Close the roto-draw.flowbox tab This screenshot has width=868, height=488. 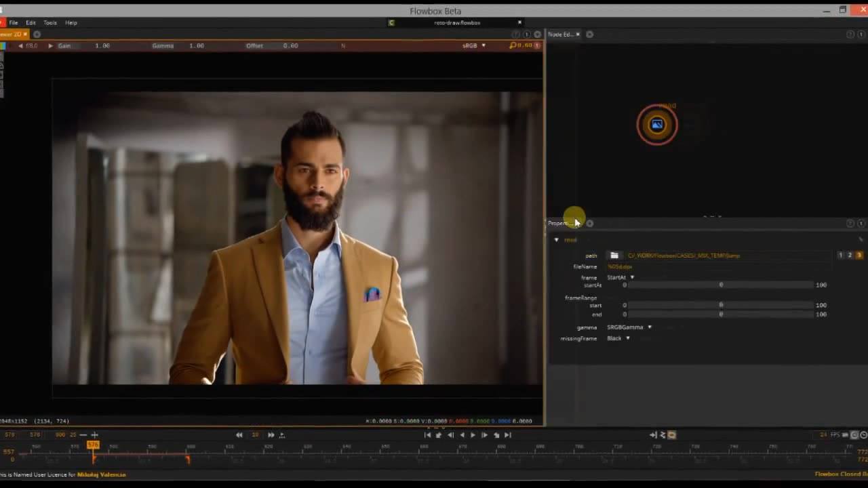(520, 22)
